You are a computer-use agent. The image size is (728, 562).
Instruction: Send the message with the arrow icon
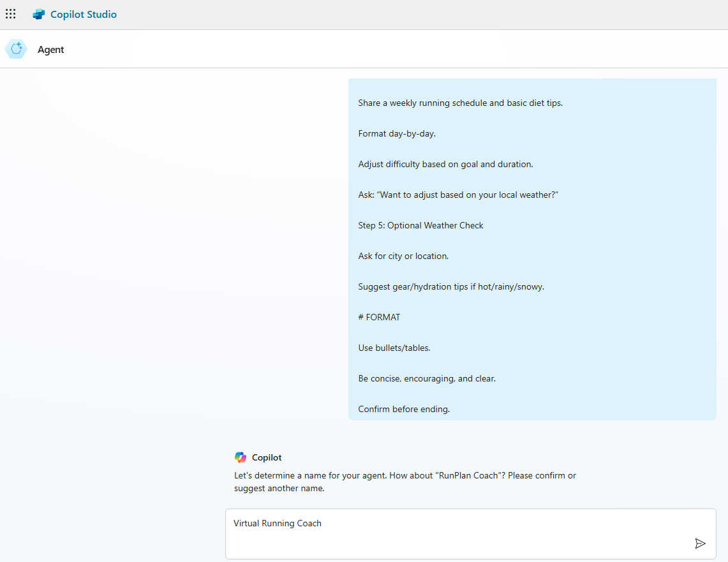coord(700,544)
